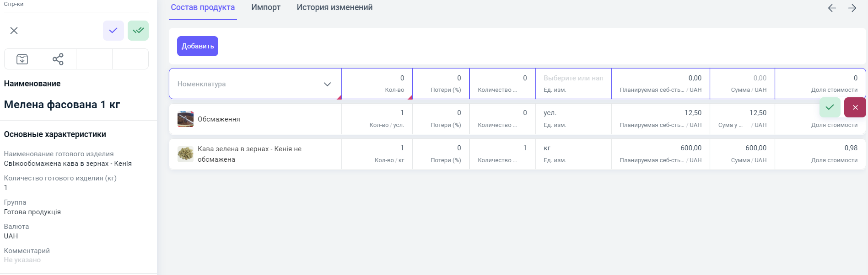The image size is (868, 275).
Task: Go to next record with right arrow
Action: coord(852,8)
